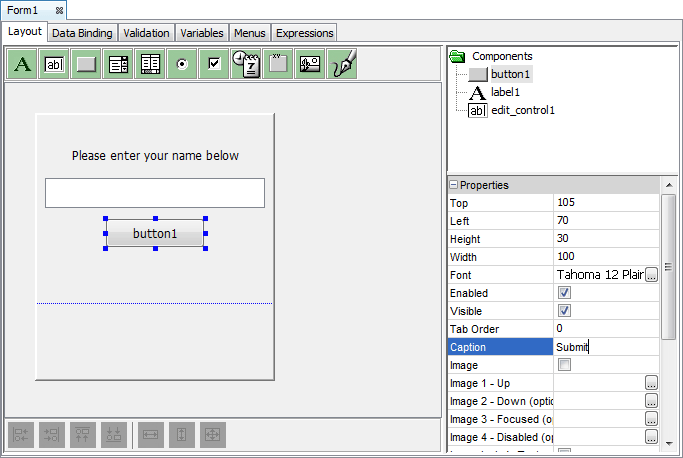Select label1 in Components tree

[505, 92]
